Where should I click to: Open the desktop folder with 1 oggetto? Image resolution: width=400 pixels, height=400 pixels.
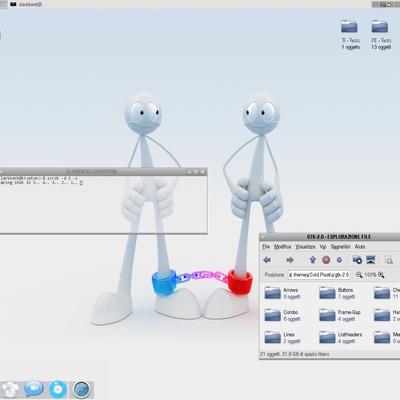349,26
